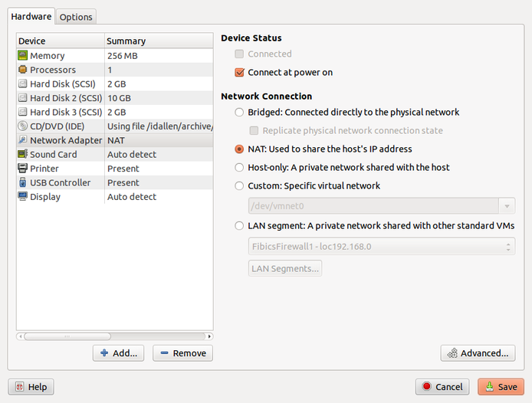Open the LAN Segments dialog
Viewport: 532px width, 403px height.
(x=285, y=268)
